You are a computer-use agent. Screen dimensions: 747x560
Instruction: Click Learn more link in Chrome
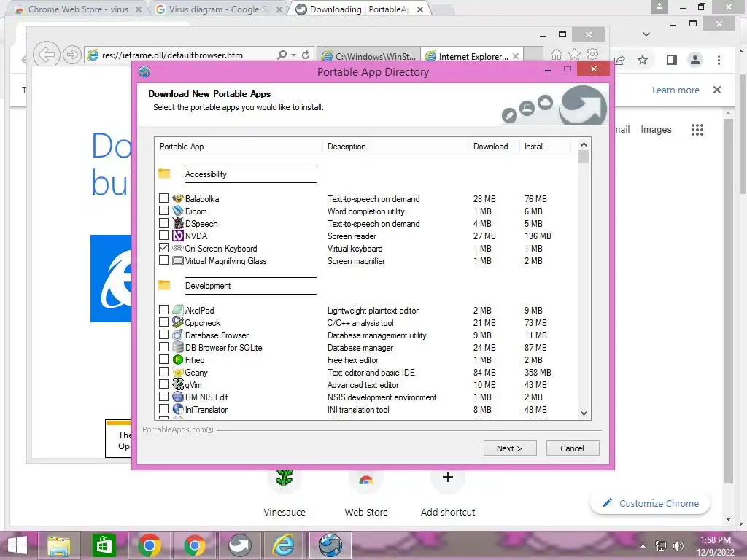coord(676,90)
